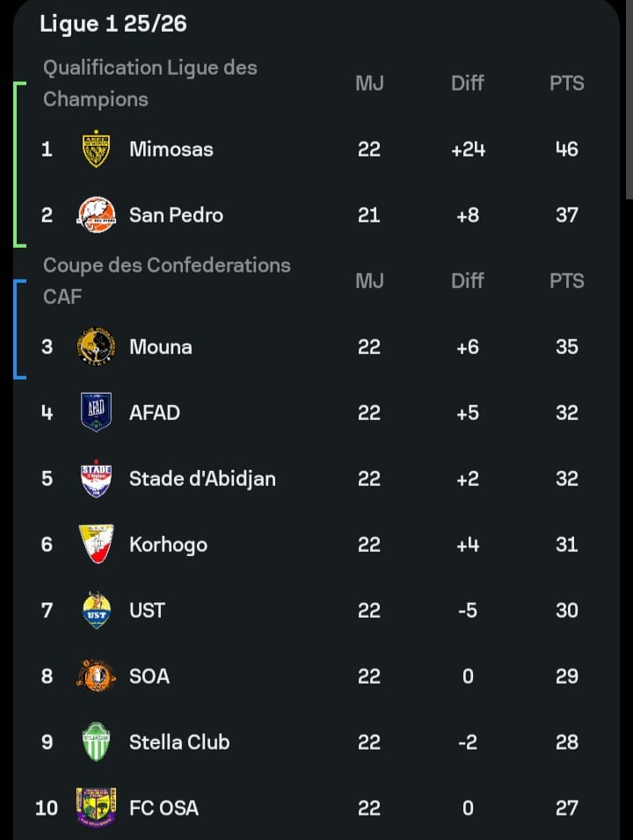This screenshot has width=633, height=840.
Task: Click the San Pedro club logo
Action: pos(96,215)
